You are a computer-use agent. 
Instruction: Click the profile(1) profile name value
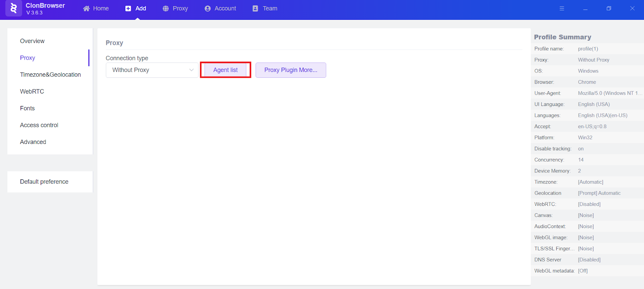(x=588, y=49)
